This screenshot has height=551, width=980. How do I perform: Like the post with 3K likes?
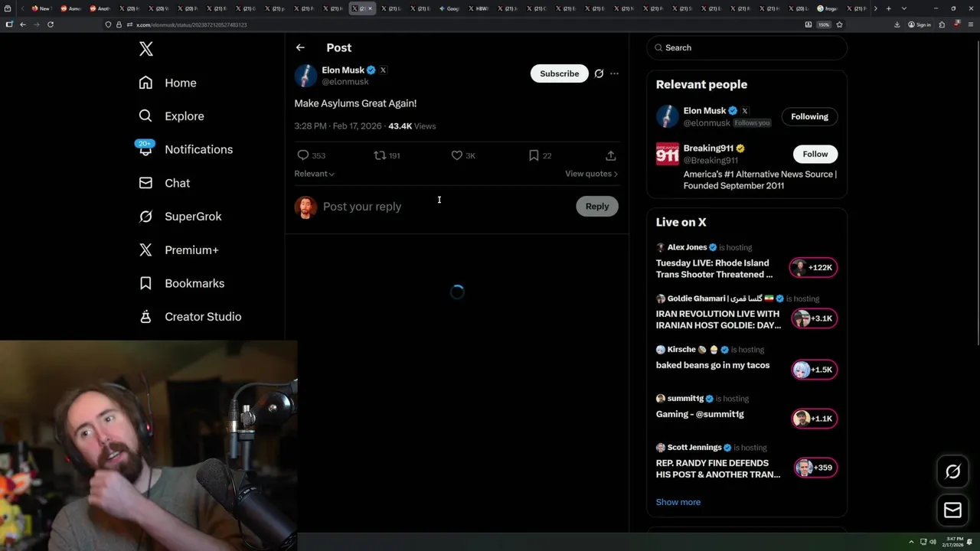pos(457,155)
